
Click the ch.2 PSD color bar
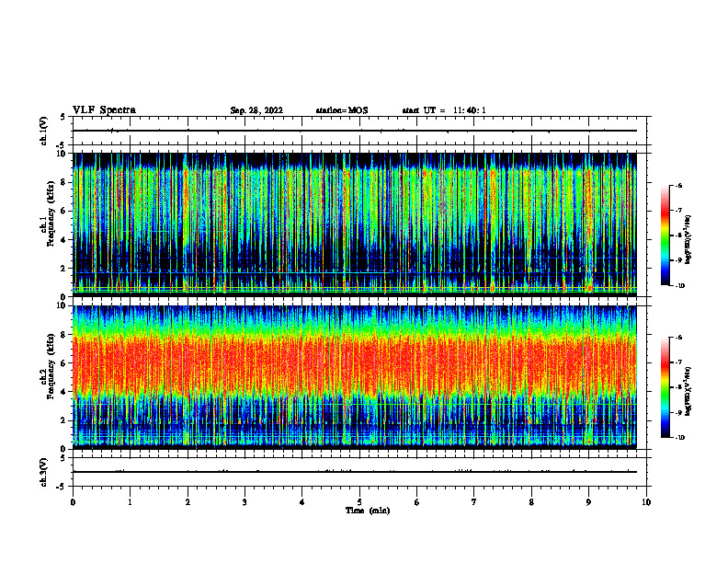coord(665,387)
